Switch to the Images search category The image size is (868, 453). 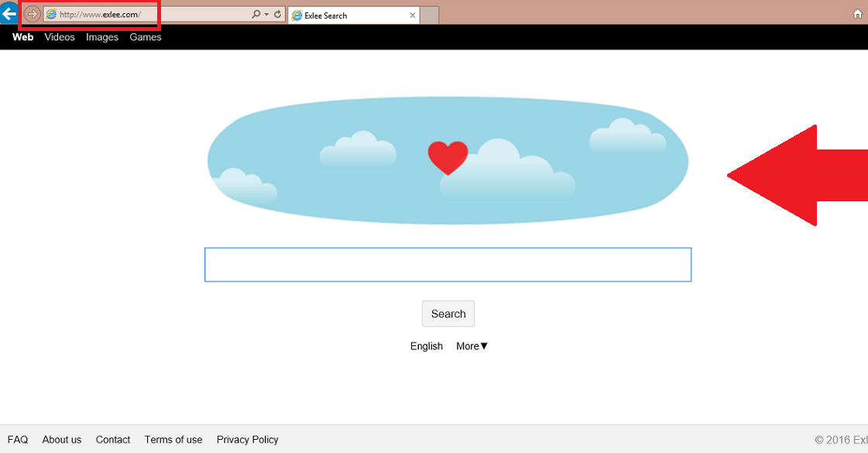(102, 37)
